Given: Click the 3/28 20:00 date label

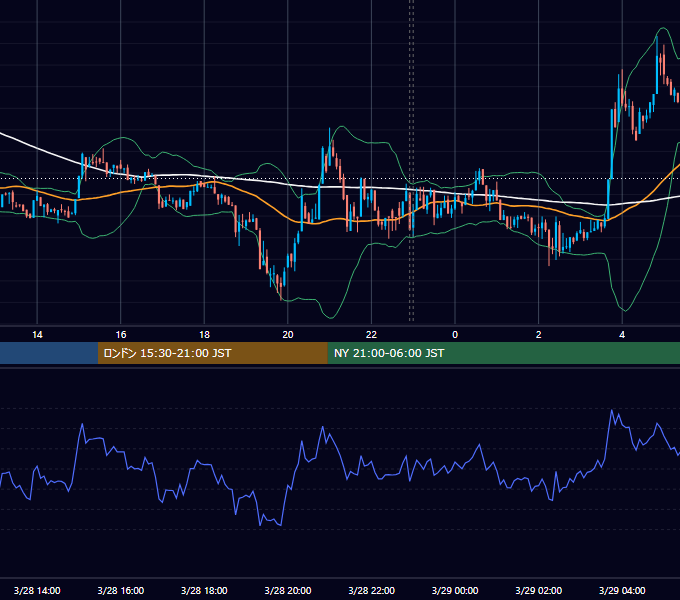Looking at the screenshot, I should (x=288, y=590).
